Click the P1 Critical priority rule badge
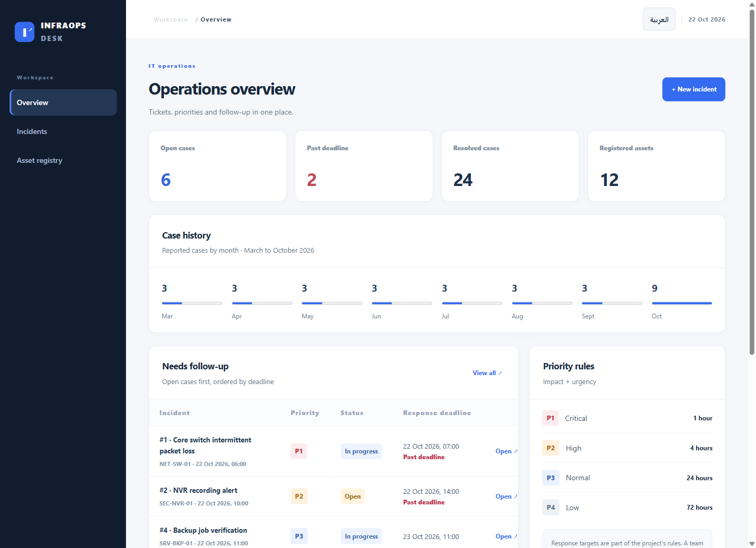Screen dimensions: 756x548 coord(550,418)
